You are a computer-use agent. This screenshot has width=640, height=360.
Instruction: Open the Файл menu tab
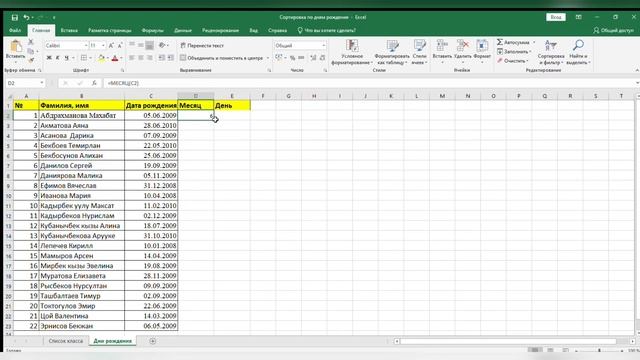coord(15,30)
